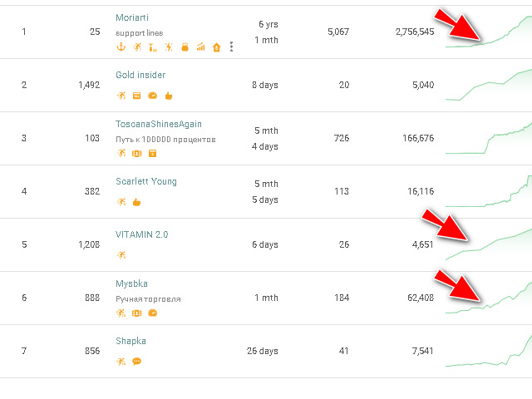Open the Moriarti trader profile
This screenshot has width=532, height=399.
pos(132,17)
